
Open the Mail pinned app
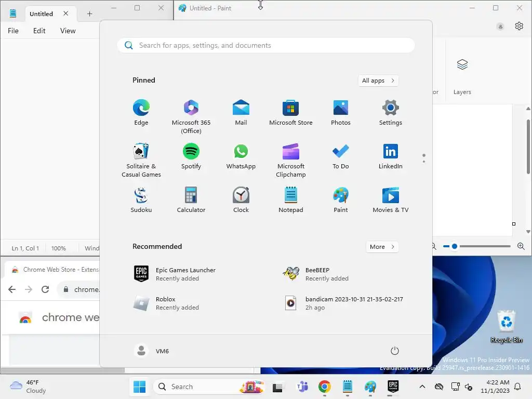pyautogui.click(x=241, y=113)
